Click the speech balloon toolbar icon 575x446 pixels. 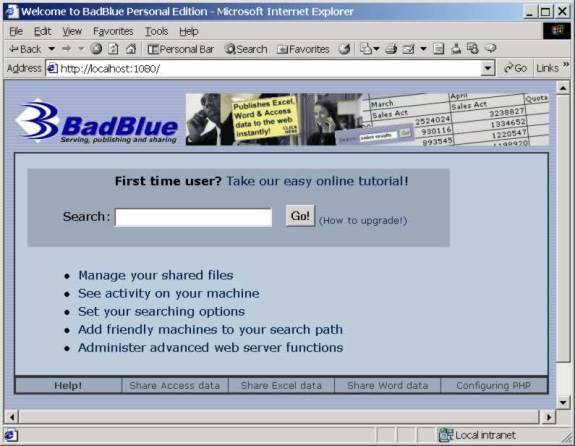pyautogui.click(x=491, y=48)
